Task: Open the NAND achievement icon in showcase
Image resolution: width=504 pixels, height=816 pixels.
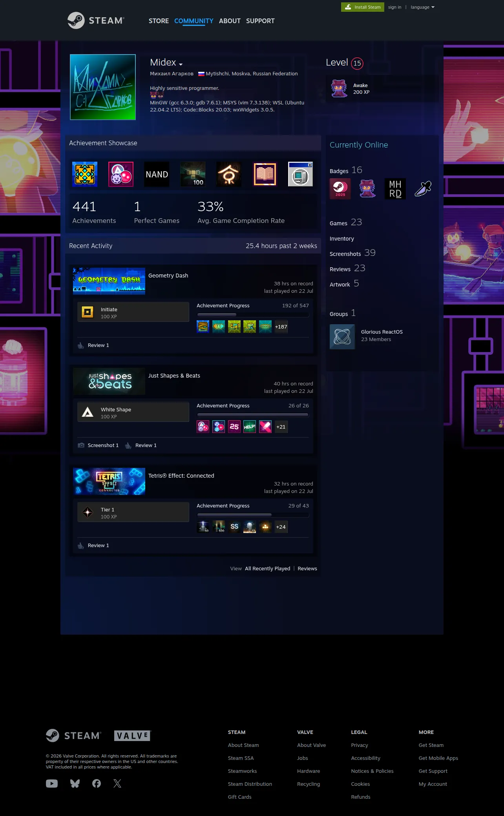Action: click(x=157, y=174)
